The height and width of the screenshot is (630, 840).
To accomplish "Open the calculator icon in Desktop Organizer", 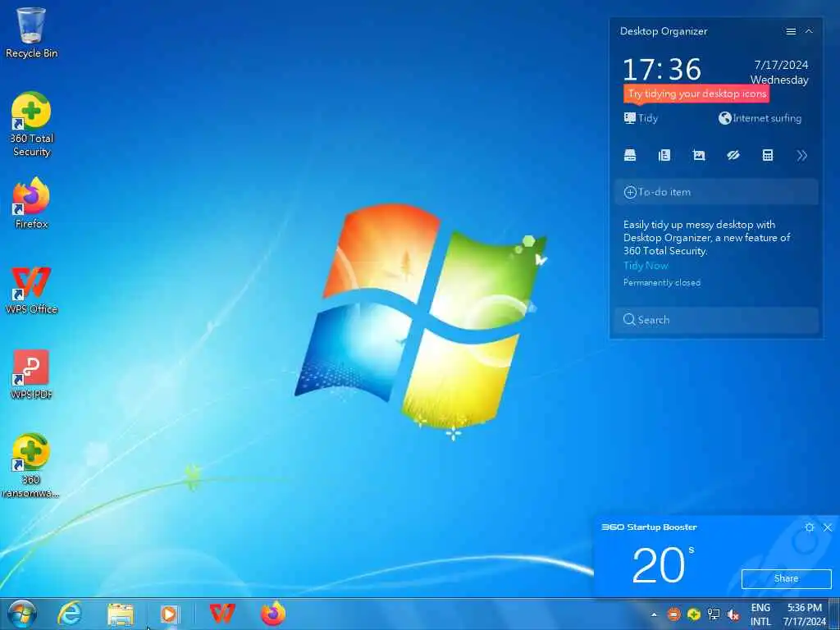I will [x=768, y=155].
